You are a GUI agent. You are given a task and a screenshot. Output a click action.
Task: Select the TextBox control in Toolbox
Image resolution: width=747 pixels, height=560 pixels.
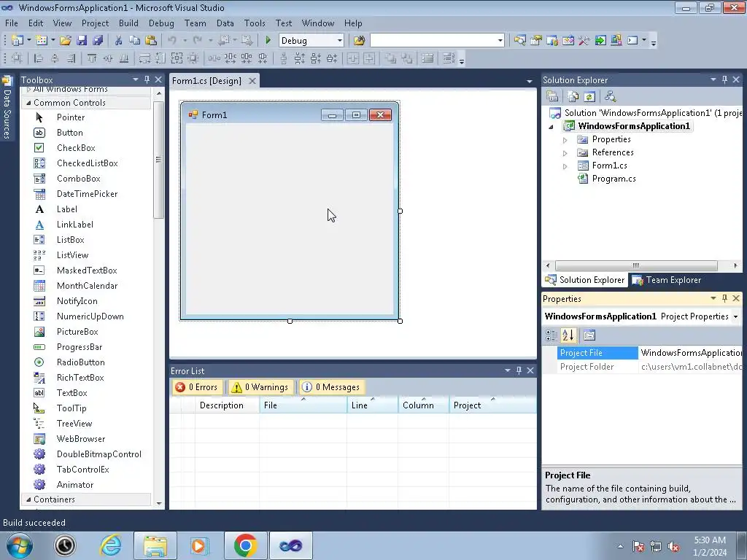[x=71, y=393]
